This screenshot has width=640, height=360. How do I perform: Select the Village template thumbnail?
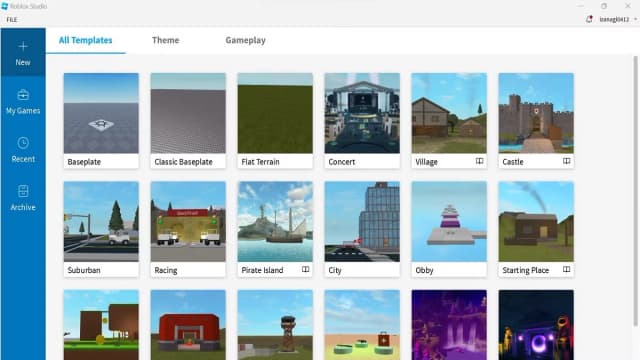[x=449, y=113]
